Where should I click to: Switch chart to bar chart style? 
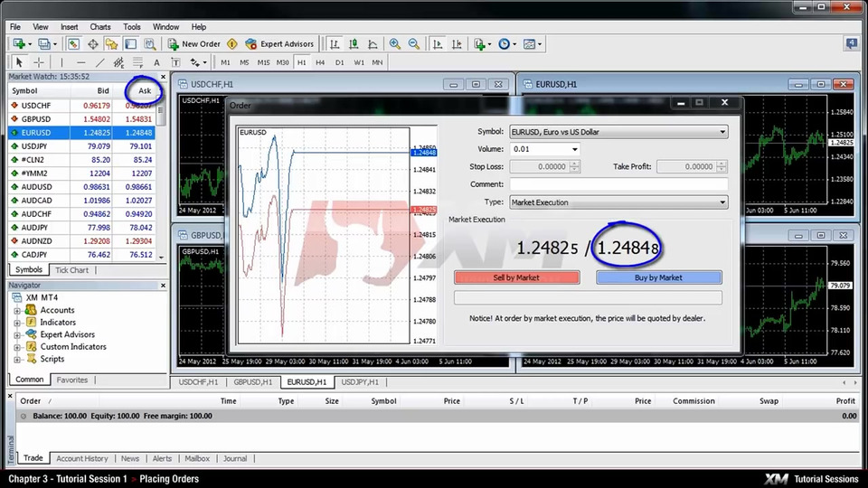[x=335, y=43]
